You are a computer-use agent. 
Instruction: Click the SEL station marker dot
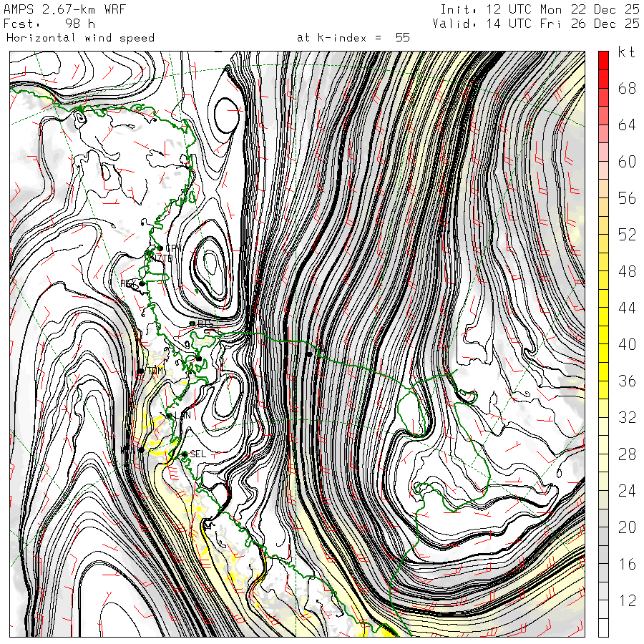[x=185, y=454]
